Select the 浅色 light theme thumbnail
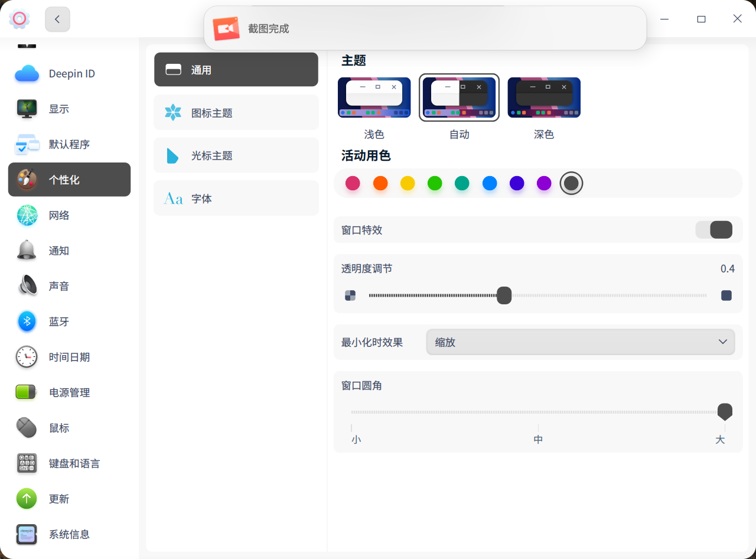The width and height of the screenshot is (756, 559). [374, 97]
